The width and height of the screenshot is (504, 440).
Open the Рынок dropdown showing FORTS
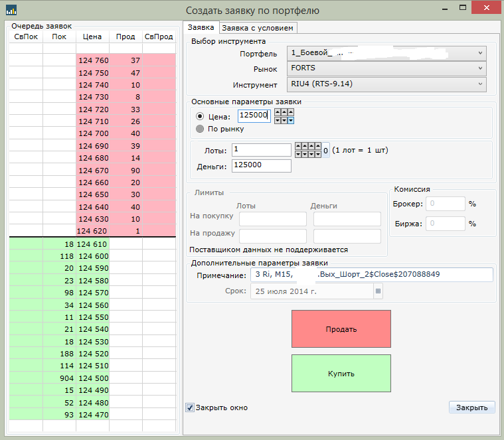[x=387, y=68]
